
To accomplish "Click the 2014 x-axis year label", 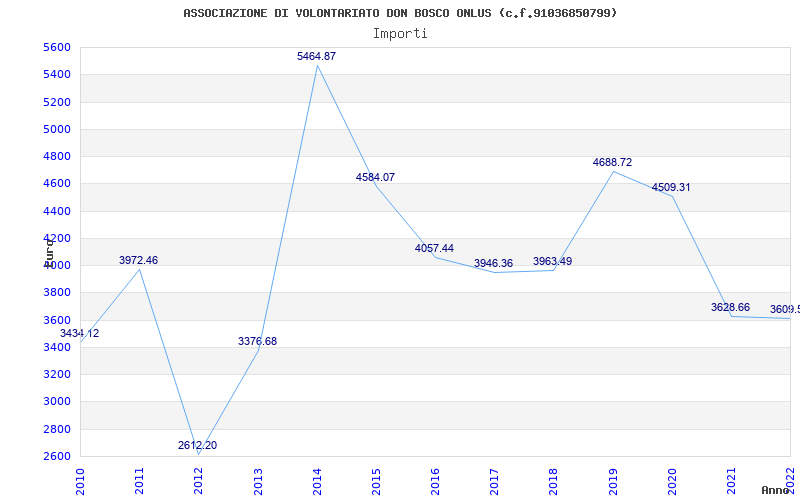I will 317,482.
